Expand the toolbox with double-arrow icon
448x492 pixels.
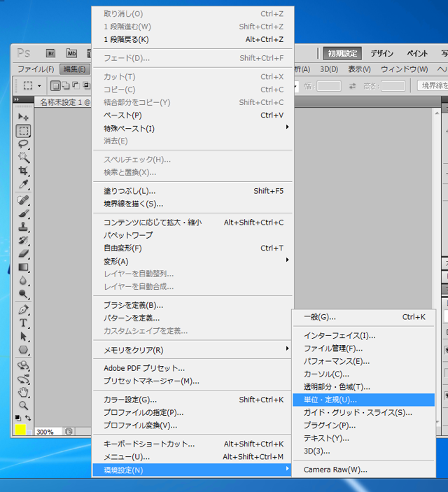16,99
